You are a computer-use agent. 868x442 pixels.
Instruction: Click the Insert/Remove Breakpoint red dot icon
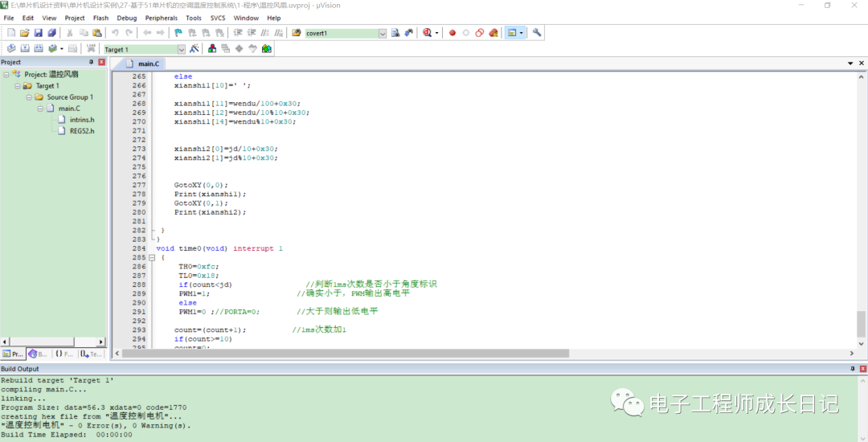click(452, 33)
